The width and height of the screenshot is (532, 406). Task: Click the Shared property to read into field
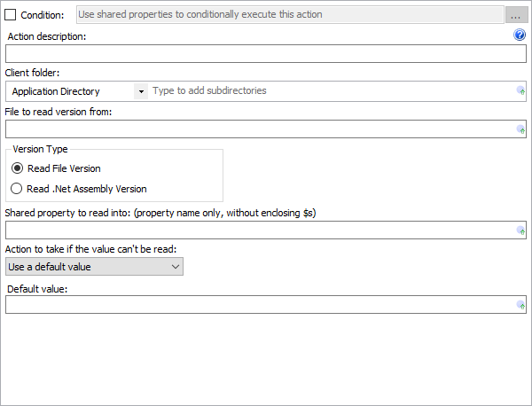pos(260,230)
